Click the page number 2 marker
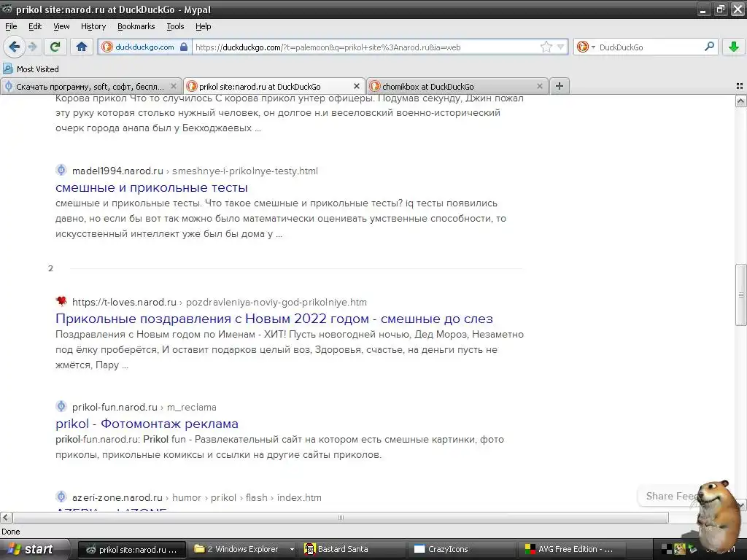 click(50, 268)
